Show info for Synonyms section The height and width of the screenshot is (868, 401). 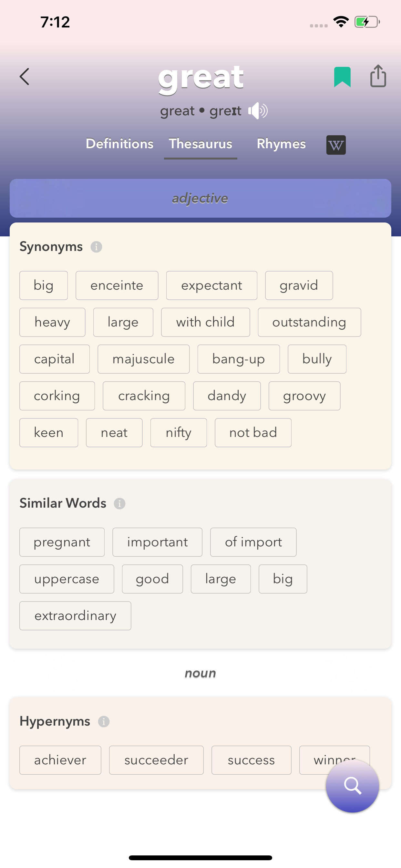click(x=96, y=247)
